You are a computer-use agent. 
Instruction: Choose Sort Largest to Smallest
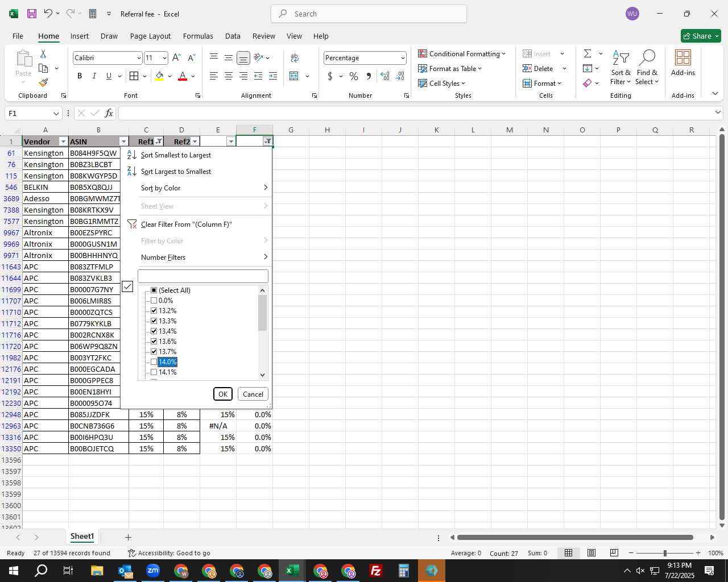[196, 172]
